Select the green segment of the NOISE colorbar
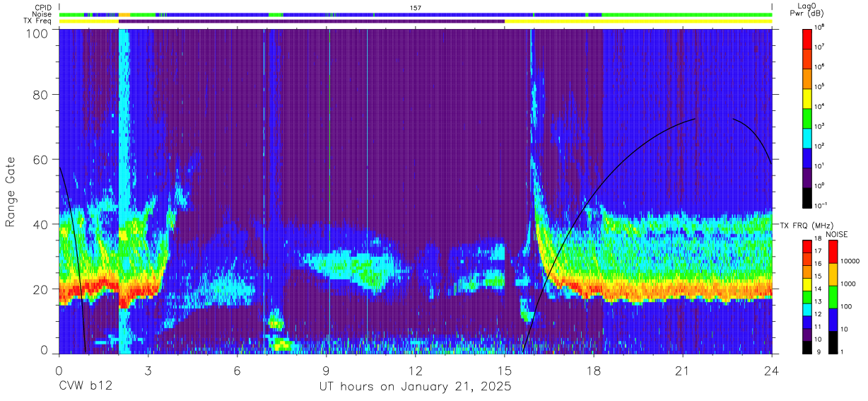 coord(832,296)
